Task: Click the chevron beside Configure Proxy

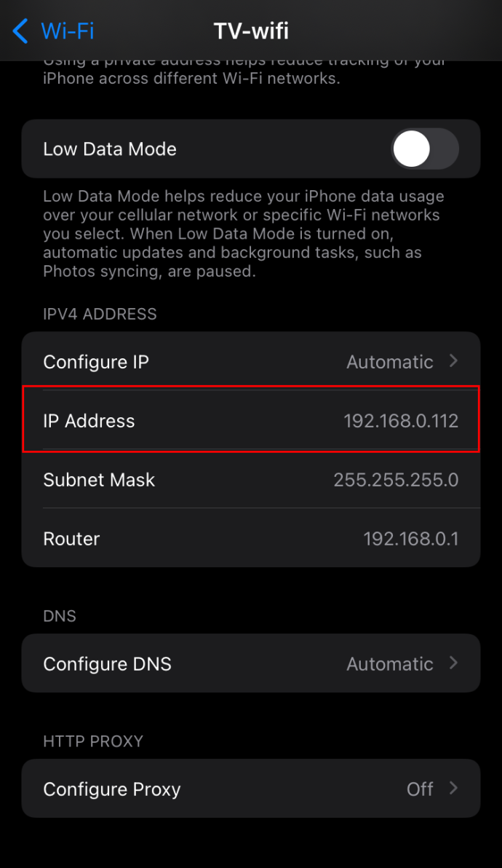Action: click(x=453, y=789)
